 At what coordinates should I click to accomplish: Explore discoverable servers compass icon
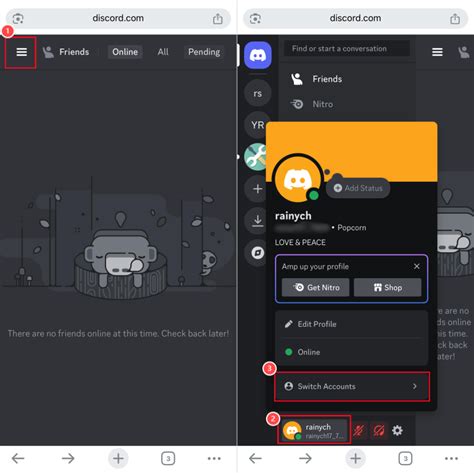(257, 253)
